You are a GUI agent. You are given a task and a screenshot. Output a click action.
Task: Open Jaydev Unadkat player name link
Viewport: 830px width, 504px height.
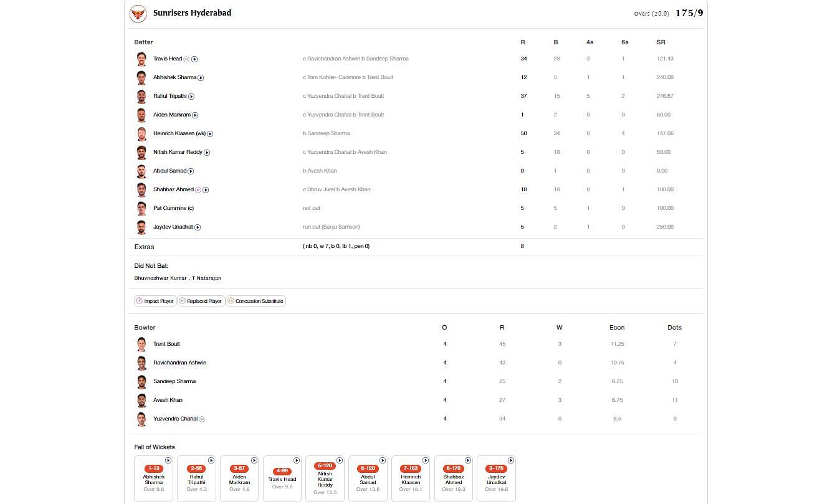pos(173,227)
